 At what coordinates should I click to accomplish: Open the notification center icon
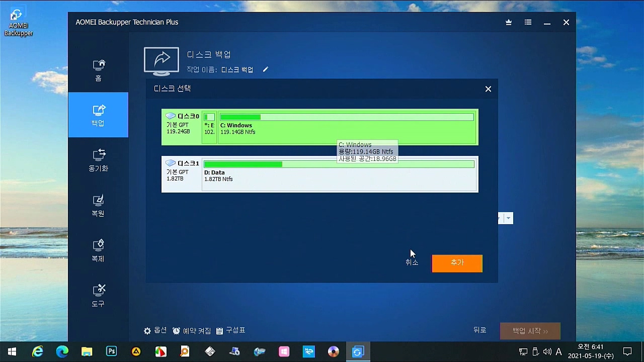pyautogui.click(x=627, y=351)
